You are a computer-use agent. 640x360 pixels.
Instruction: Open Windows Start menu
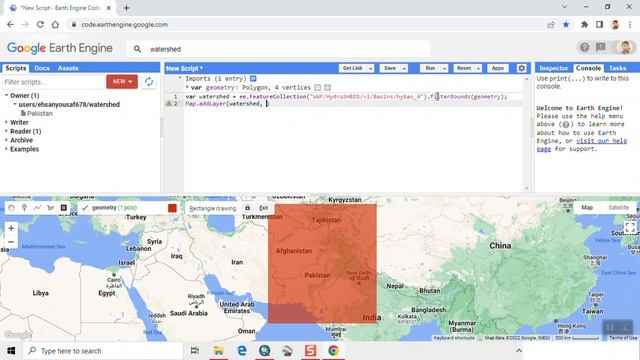coord(11,351)
